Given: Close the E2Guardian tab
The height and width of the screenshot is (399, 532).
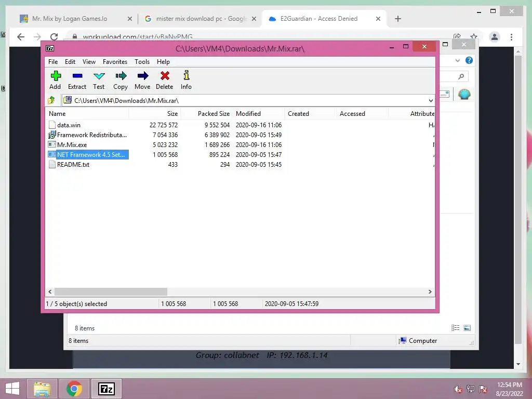Looking at the screenshot, I should 378,19.
